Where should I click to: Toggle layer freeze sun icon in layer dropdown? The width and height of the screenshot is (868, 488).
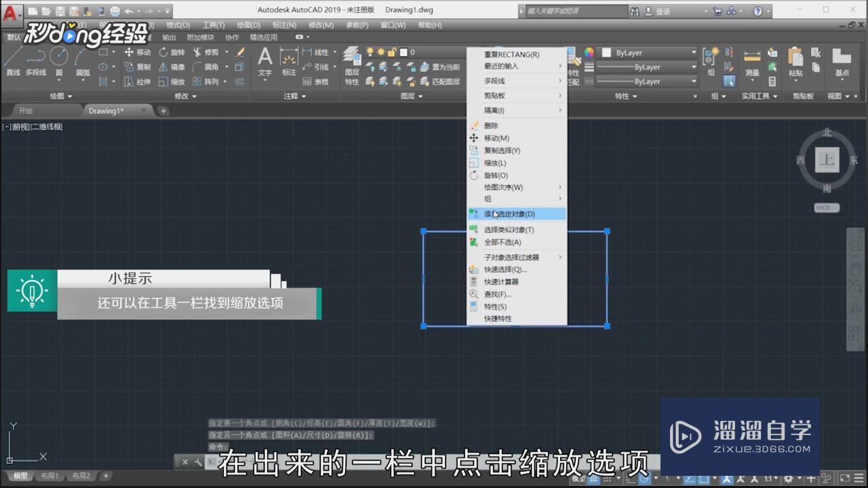tap(381, 52)
